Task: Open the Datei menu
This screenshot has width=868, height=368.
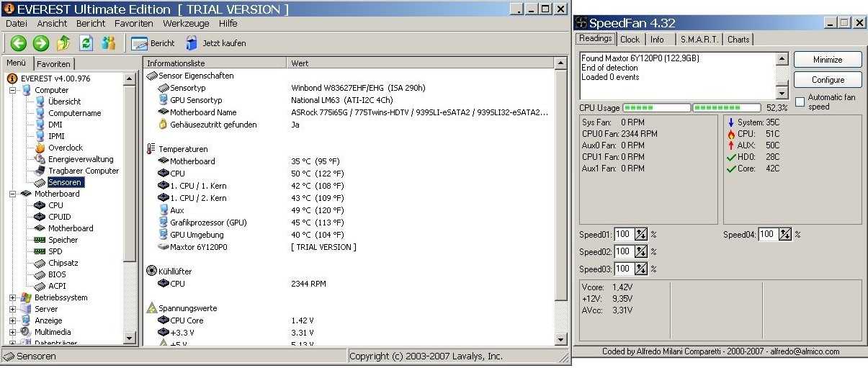Action: coord(17,24)
